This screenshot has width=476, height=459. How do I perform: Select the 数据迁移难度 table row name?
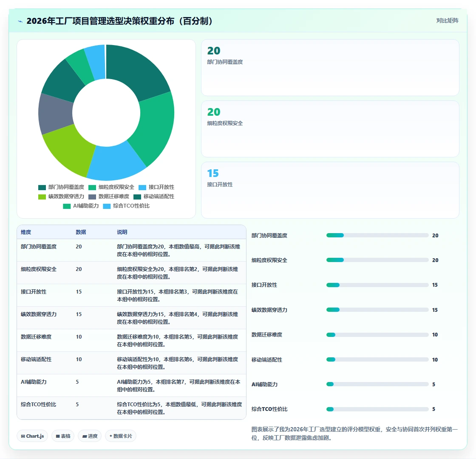coord(36,337)
